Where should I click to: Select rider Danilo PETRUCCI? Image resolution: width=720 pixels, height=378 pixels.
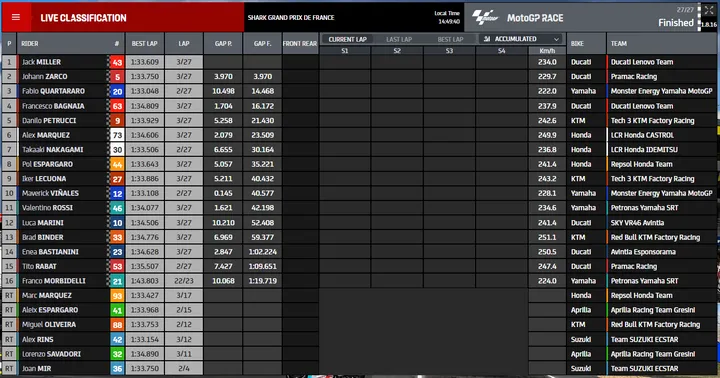(x=49, y=120)
